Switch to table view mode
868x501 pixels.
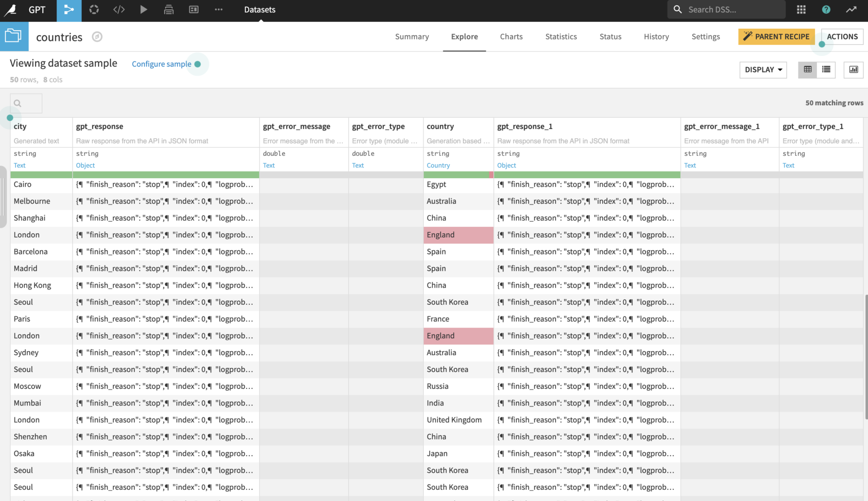808,70
